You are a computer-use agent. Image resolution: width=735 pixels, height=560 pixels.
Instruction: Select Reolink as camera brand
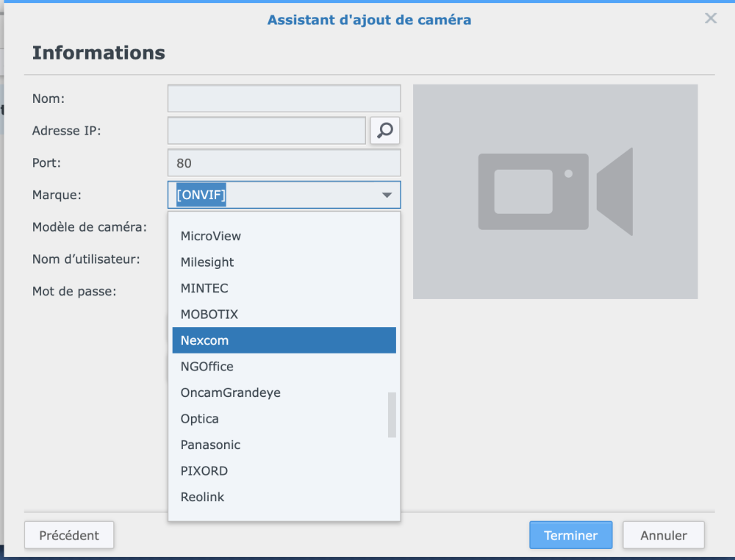tap(203, 497)
